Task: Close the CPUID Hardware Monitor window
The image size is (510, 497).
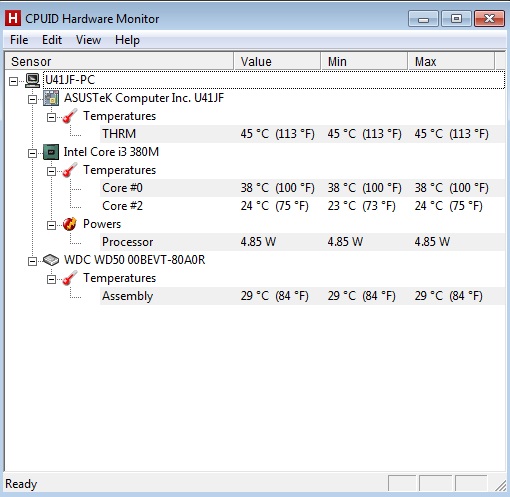Action: (489, 19)
